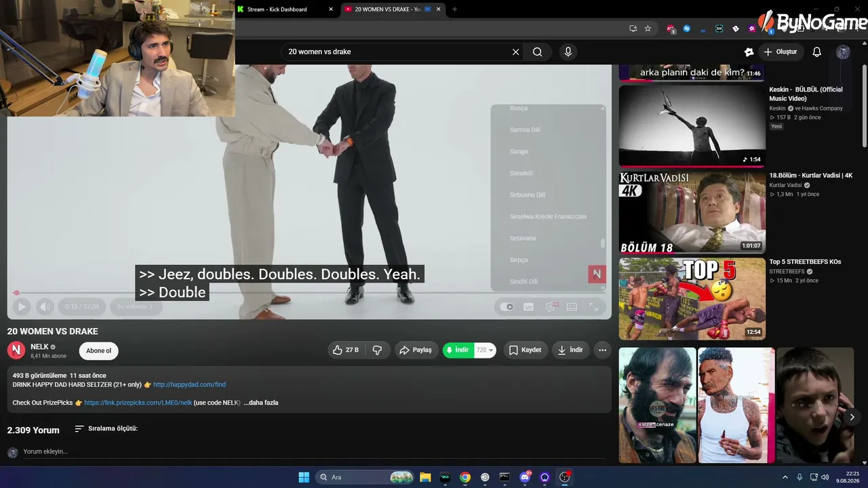Choose Seselwa Kreole Fransızcası option
The width and height of the screenshot is (868, 488).
[x=548, y=216]
